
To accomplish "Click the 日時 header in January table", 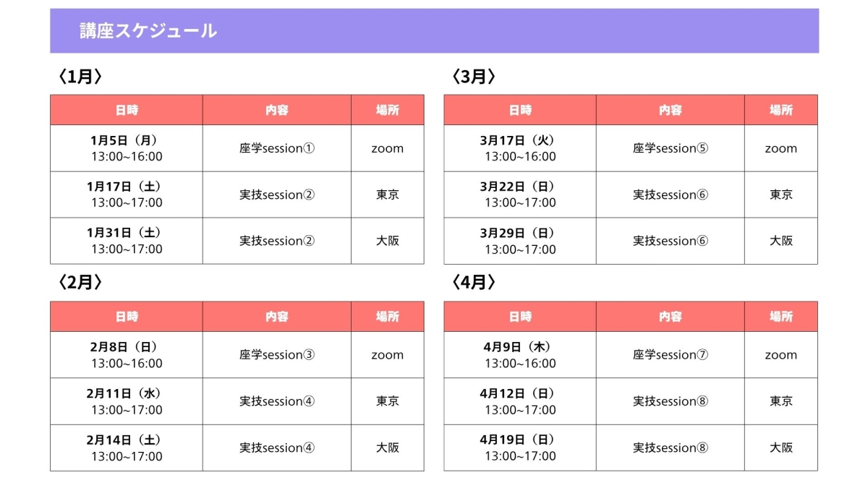I will [x=127, y=110].
